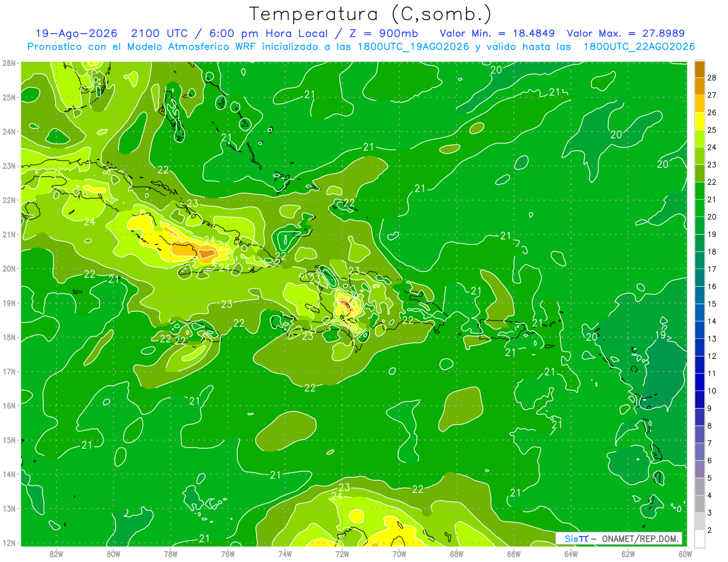Click the 64W longitude axis label
This screenshot has width=728, height=562.
coord(570,553)
